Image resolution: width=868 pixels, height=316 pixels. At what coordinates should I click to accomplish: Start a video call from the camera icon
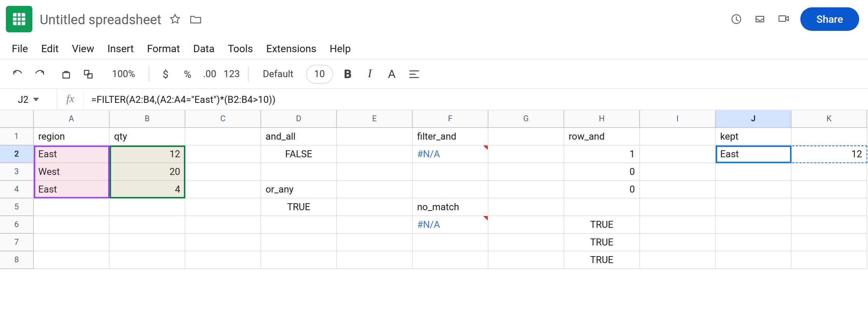[784, 19]
